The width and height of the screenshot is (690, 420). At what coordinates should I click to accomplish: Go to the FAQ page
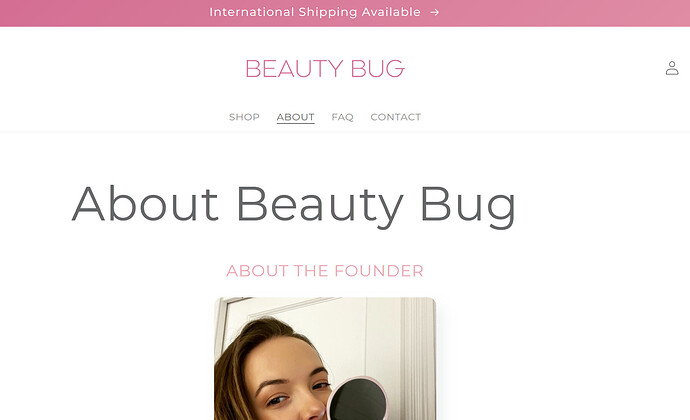pyautogui.click(x=342, y=117)
